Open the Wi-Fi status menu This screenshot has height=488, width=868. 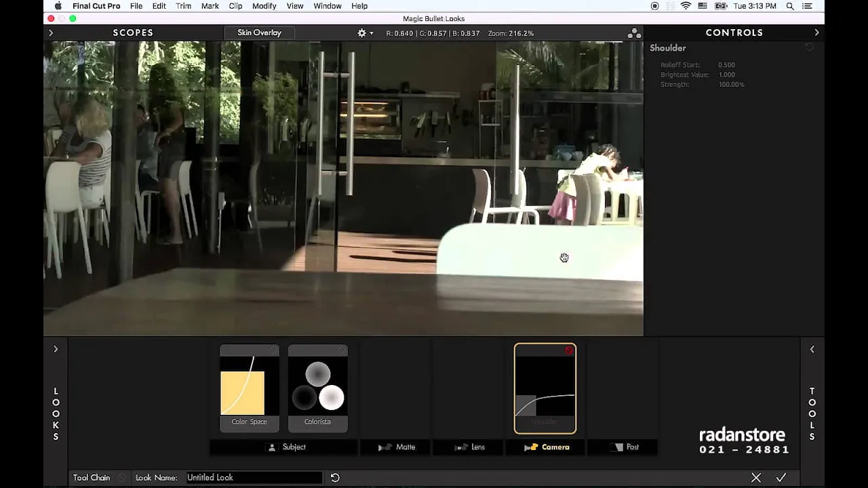click(686, 6)
